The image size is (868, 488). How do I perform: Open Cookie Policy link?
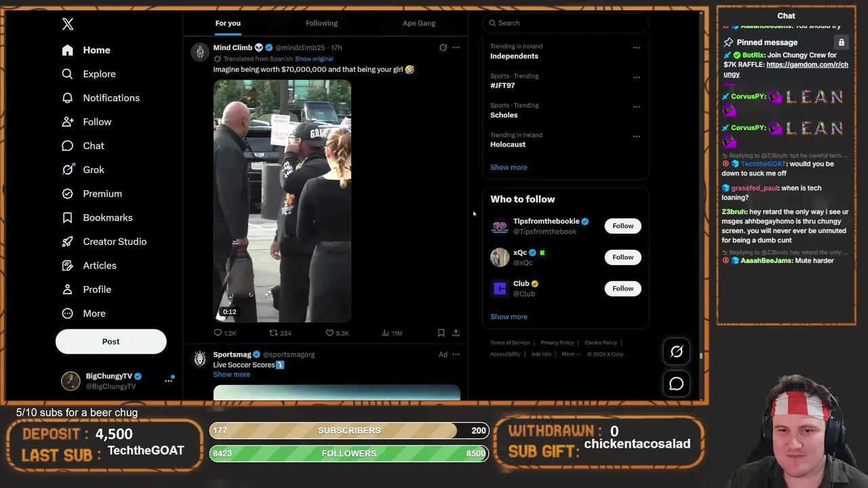coord(601,343)
